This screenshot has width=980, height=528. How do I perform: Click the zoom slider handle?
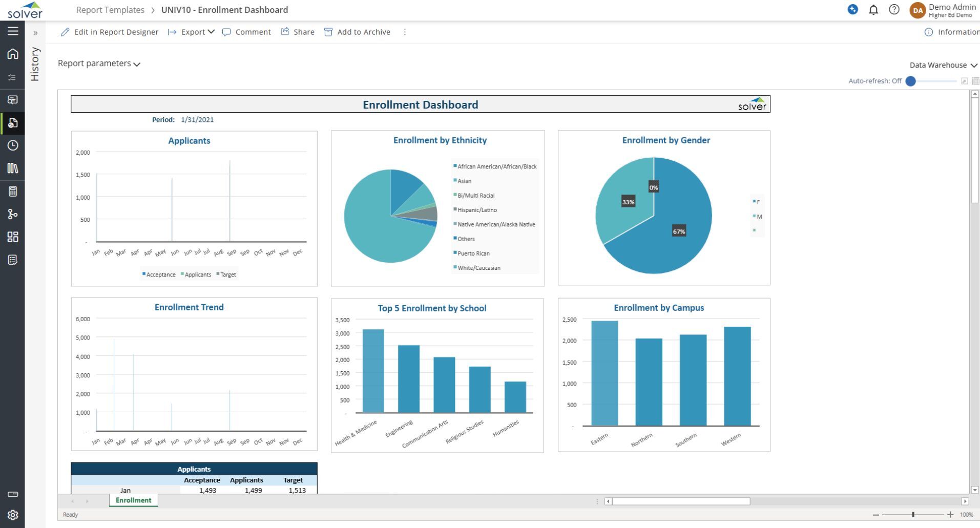click(x=913, y=514)
